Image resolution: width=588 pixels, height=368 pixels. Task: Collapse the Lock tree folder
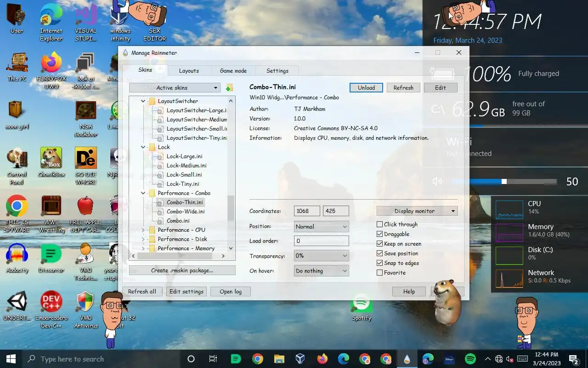[x=143, y=147]
